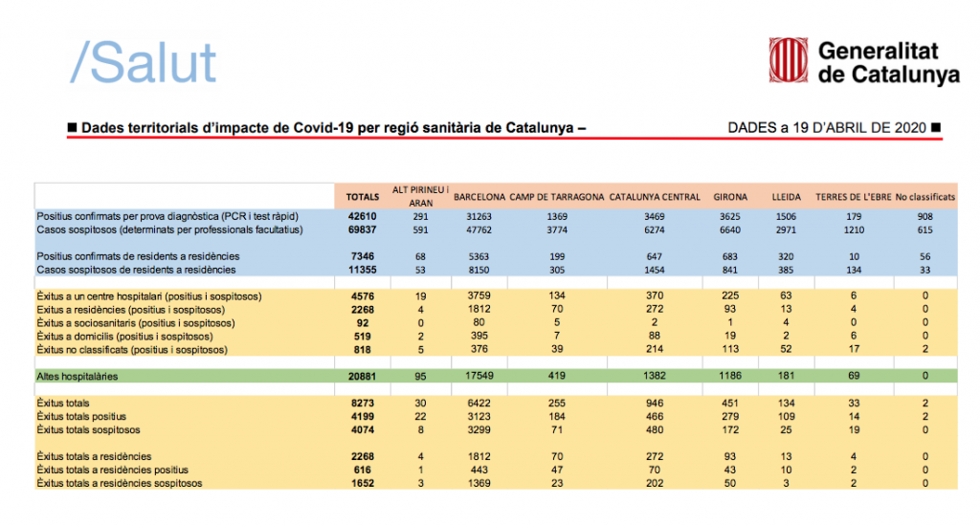The width and height of the screenshot is (980, 525).
Task: Select 'Èxitus totals a residències sospitosos' row label
Action: tap(120, 483)
